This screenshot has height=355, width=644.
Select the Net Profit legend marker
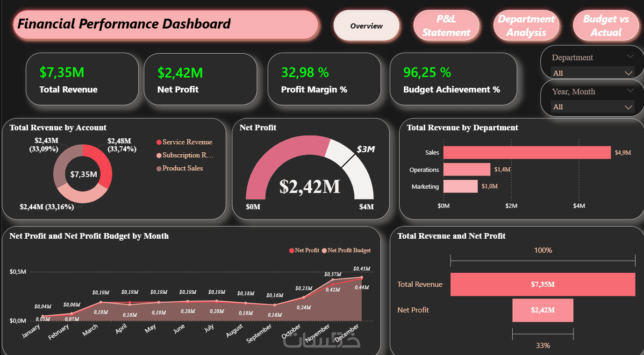tap(292, 251)
